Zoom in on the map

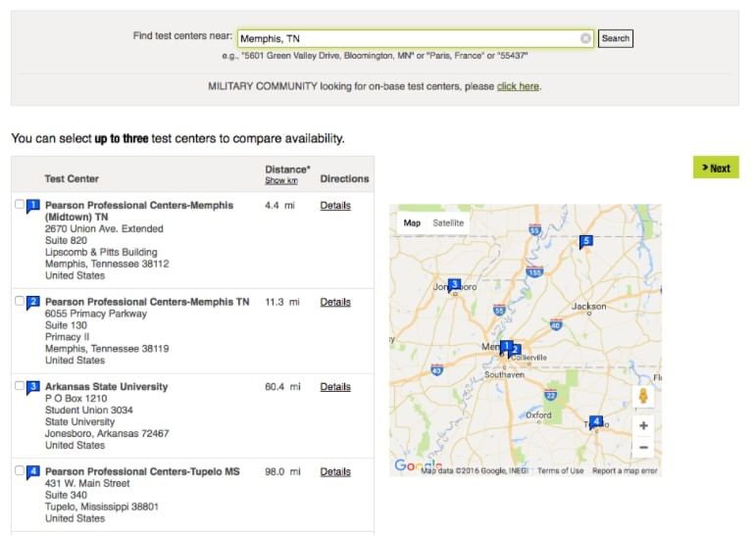[643, 425]
